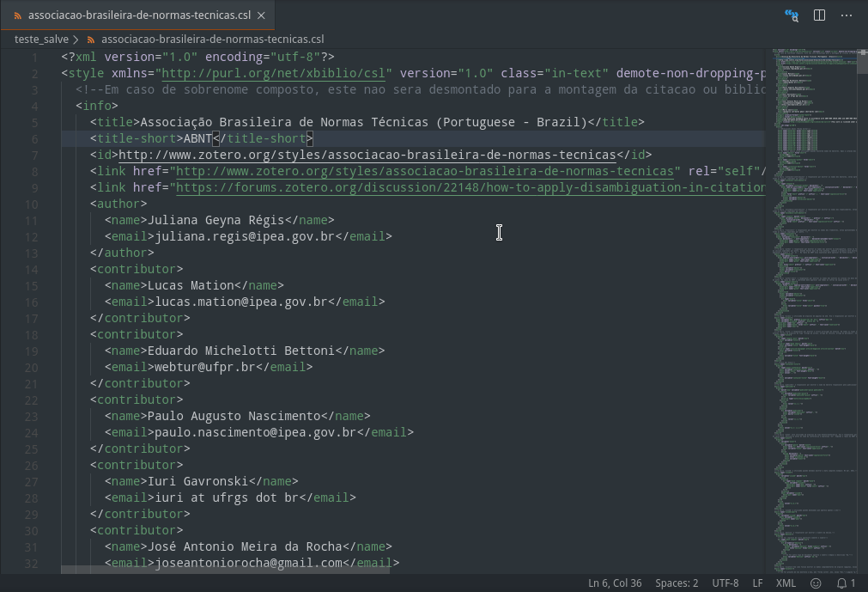Click the name Eduardo Michelotti Bettoni
Image resolution: width=868 pixels, height=592 pixels.
(240, 351)
